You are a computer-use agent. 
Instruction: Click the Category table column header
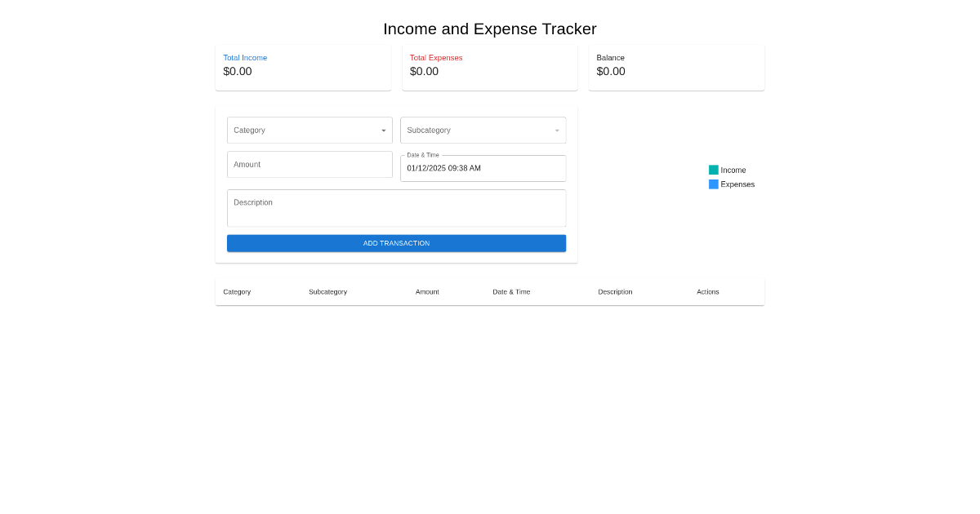[x=237, y=292]
